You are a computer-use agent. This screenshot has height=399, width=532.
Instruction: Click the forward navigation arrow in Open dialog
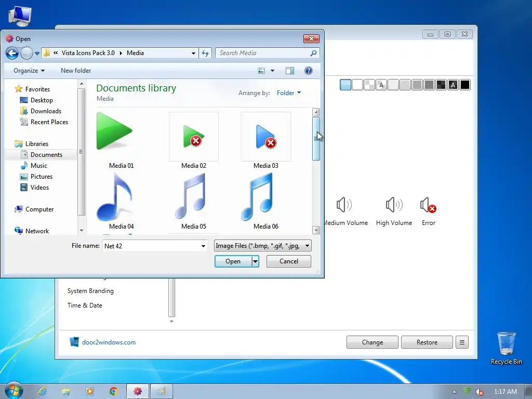coord(26,54)
